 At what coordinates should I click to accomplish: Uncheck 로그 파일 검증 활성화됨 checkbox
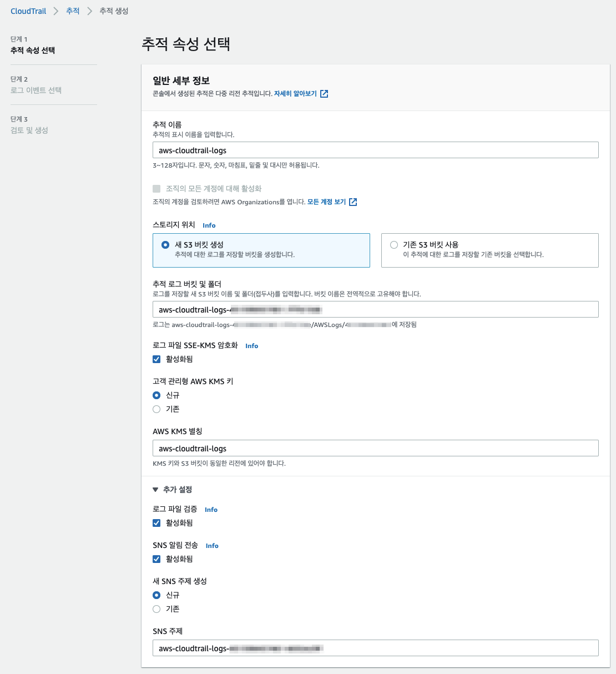156,523
